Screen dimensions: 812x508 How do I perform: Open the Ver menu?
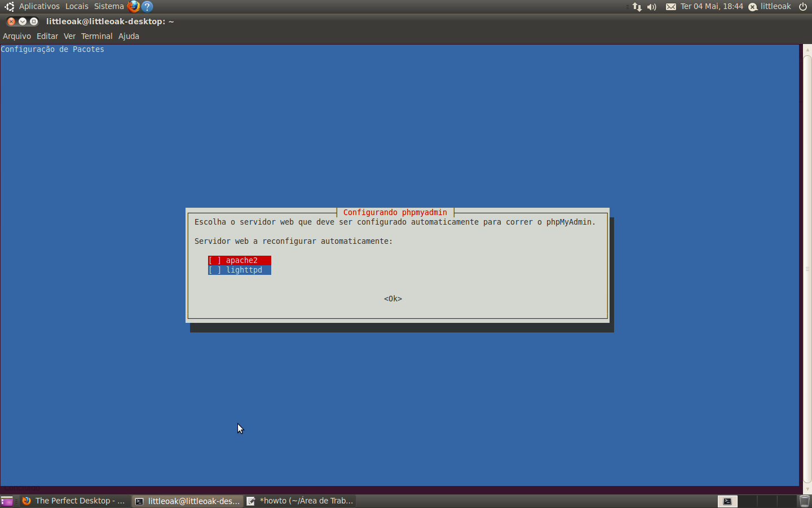click(x=69, y=36)
